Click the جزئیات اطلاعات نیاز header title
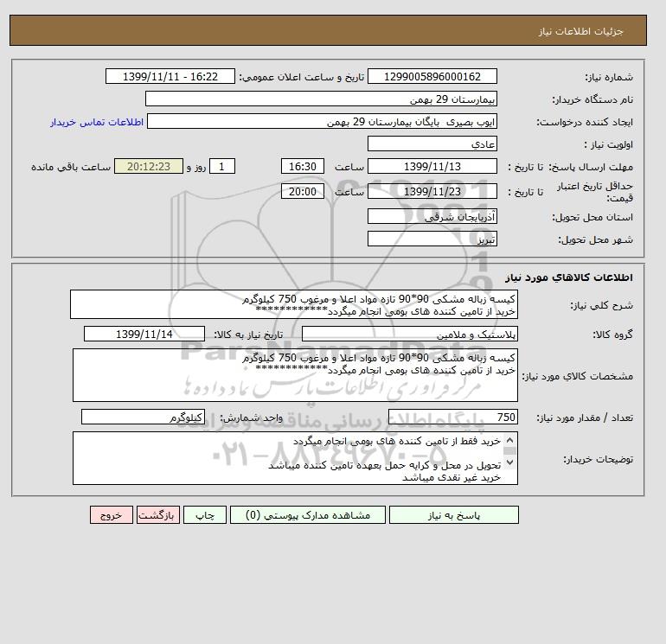 (x=580, y=31)
